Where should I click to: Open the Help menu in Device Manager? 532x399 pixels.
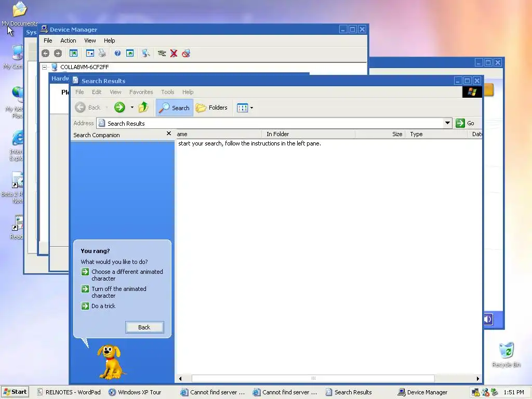point(109,41)
